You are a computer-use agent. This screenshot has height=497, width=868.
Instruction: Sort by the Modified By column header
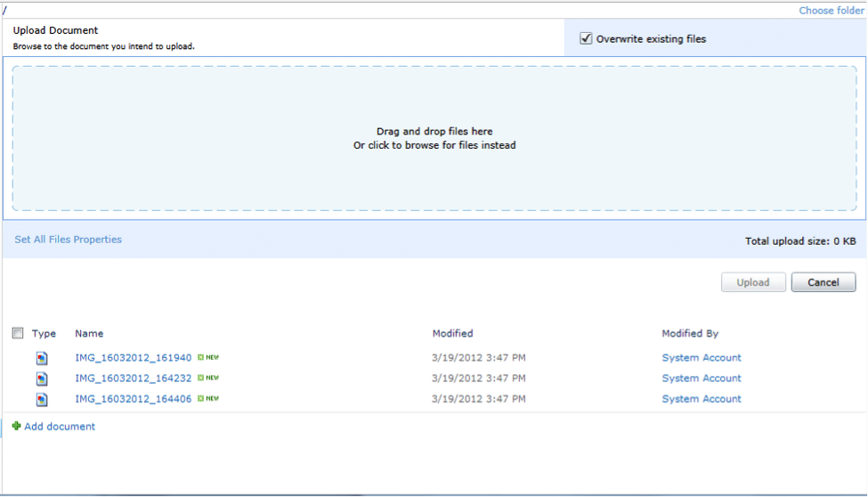[x=690, y=333]
